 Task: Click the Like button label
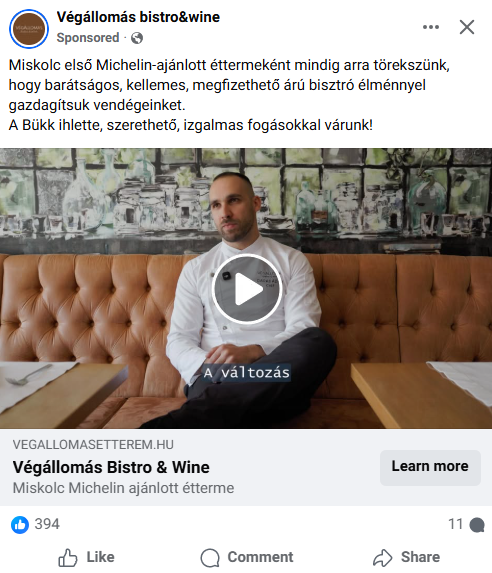tap(101, 557)
